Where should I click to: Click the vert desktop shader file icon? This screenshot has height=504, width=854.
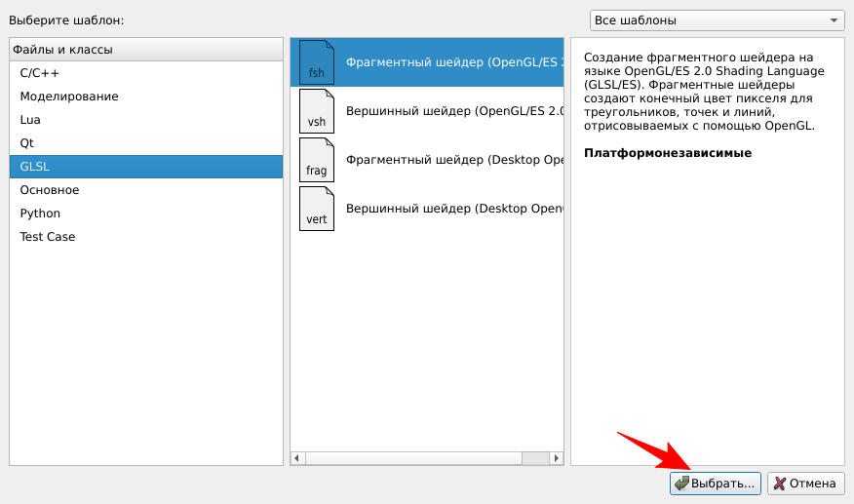point(316,209)
